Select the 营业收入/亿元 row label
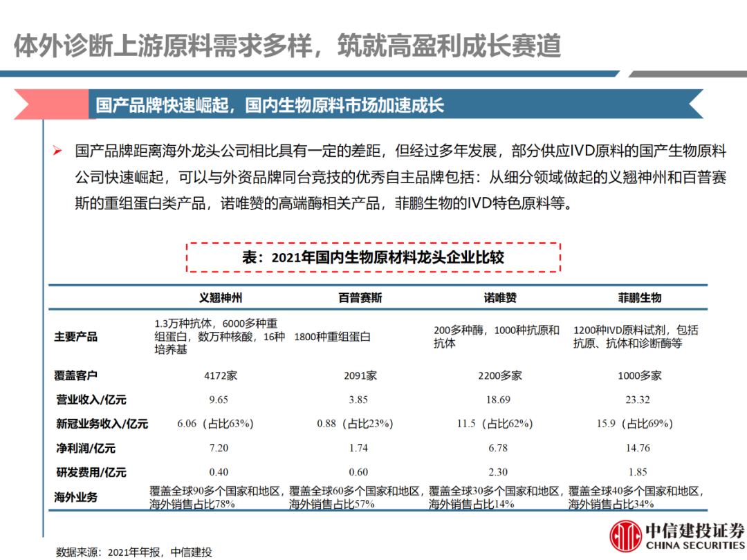The height and width of the screenshot is (560, 747). pyautogui.click(x=91, y=400)
